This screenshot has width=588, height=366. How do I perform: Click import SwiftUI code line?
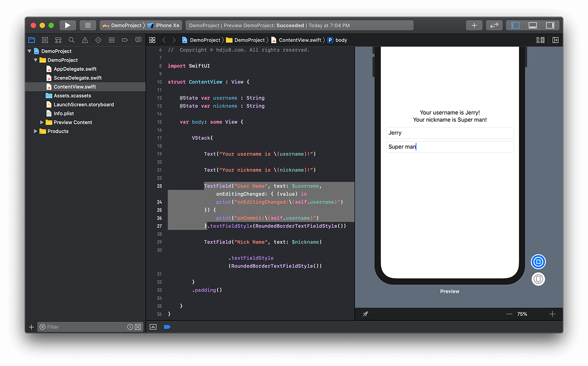click(x=189, y=66)
